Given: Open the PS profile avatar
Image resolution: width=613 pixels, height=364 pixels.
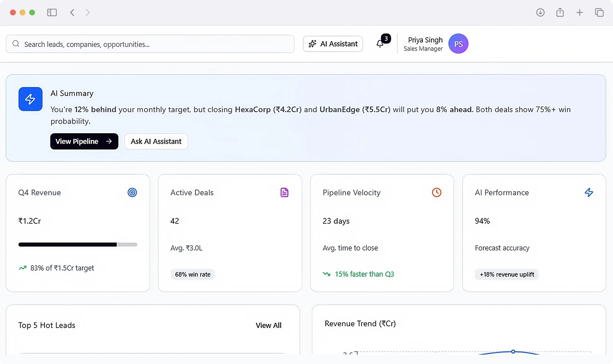Looking at the screenshot, I should pyautogui.click(x=458, y=44).
